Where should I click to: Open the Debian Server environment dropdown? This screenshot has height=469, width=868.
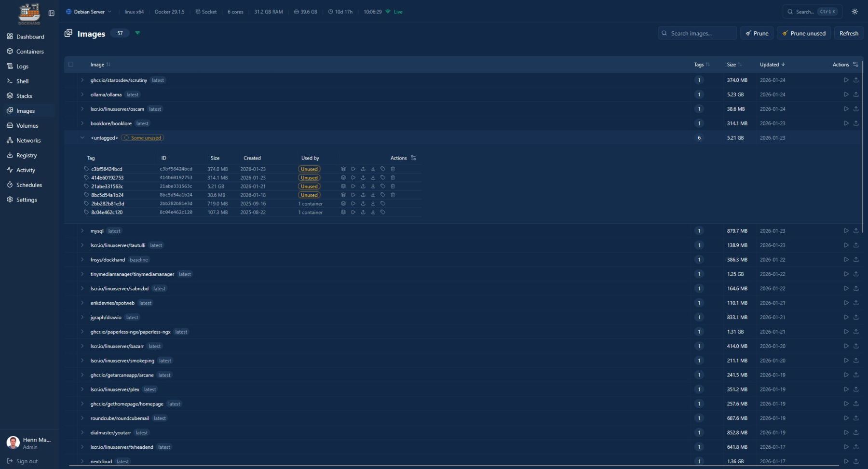(x=89, y=12)
